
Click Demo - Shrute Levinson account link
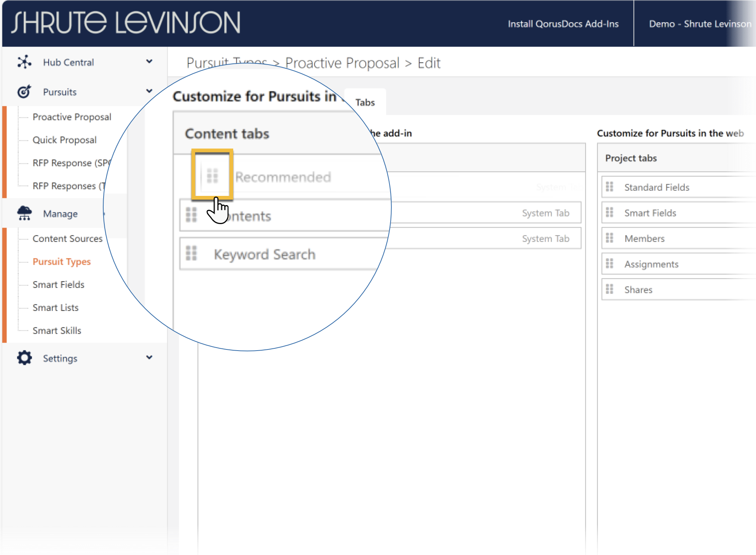click(700, 24)
